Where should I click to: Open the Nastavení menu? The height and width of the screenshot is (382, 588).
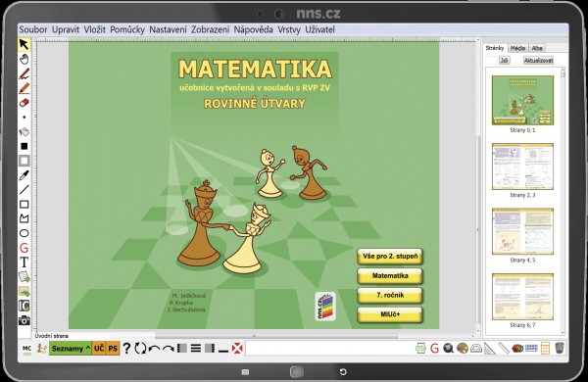[168, 29]
